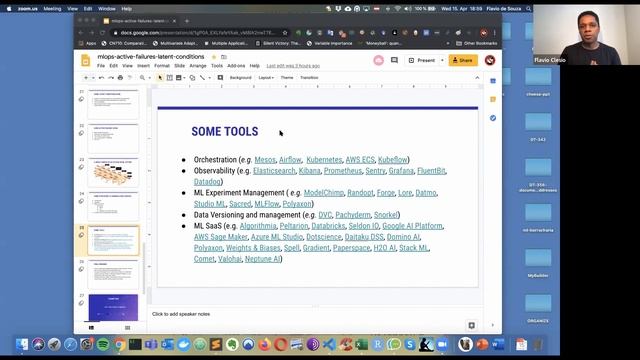Open the Calendar side panel icon

coord(493,81)
